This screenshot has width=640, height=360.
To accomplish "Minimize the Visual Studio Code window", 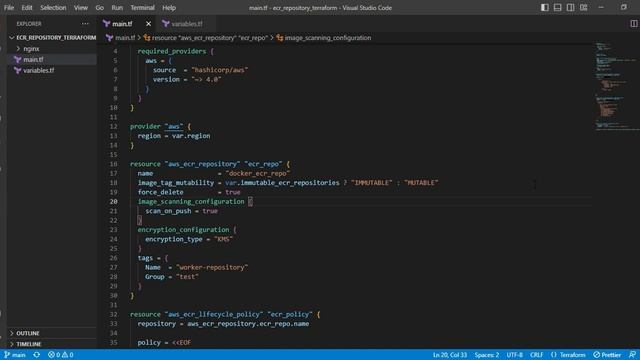I will [x=601, y=7].
